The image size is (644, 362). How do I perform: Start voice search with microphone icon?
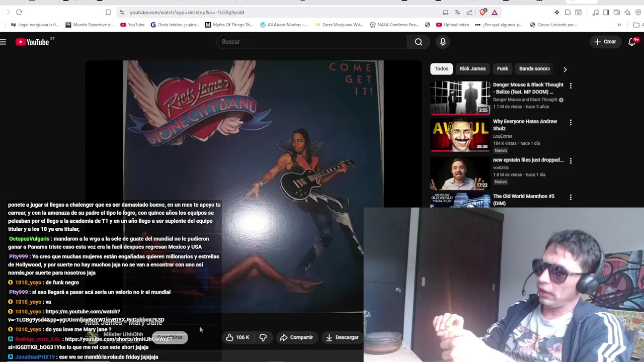tap(443, 42)
